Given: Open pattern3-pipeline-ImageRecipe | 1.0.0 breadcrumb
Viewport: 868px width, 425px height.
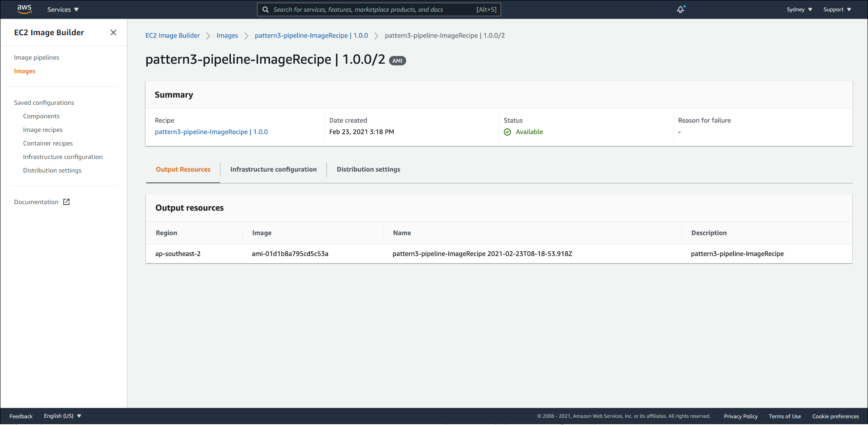Looking at the screenshot, I should click(x=311, y=35).
